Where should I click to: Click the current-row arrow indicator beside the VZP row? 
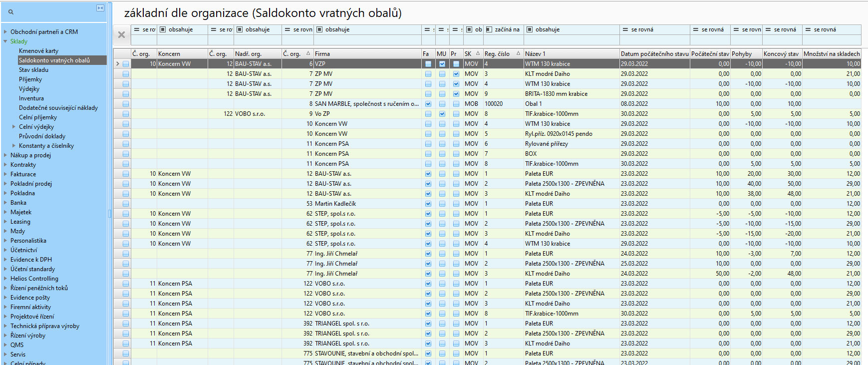point(118,64)
